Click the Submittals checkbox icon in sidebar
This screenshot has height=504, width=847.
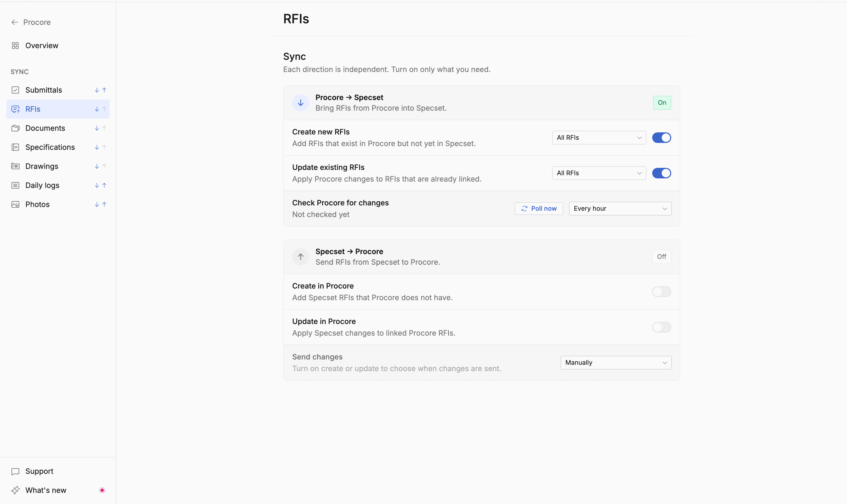tap(15, 90)
